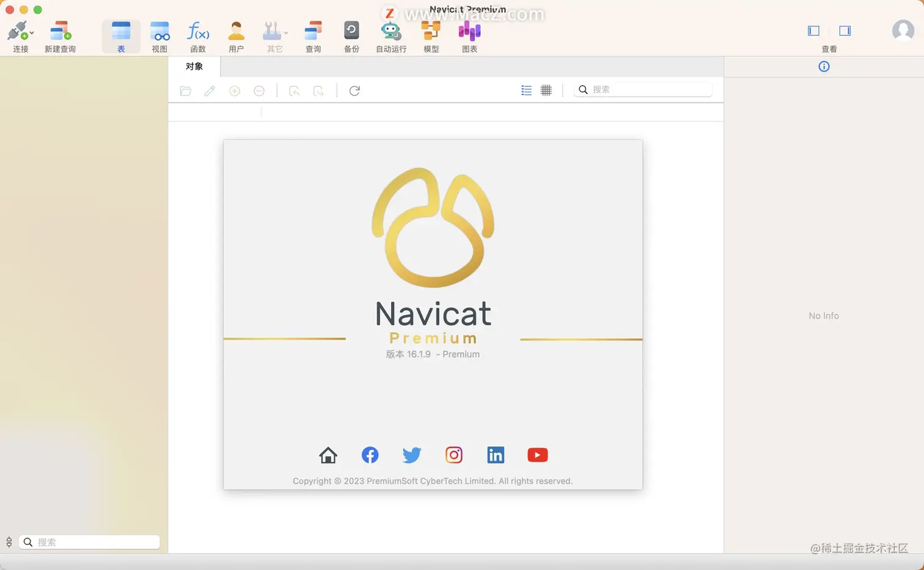Click the Navicat golden logo
Image resolution: width=924 pixels, height=570 pixels.
click(x=433, y=227)
